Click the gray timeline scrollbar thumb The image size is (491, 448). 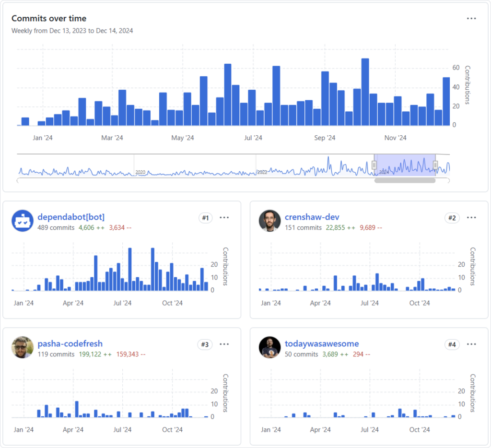(405, 181)
